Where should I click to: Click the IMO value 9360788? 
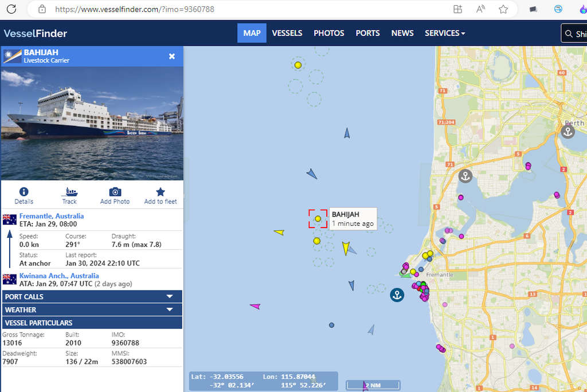125,343
